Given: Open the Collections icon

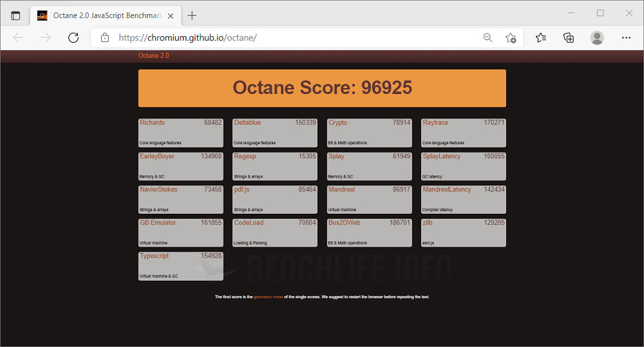Looking at the screenshot, I should pos(569,37).
